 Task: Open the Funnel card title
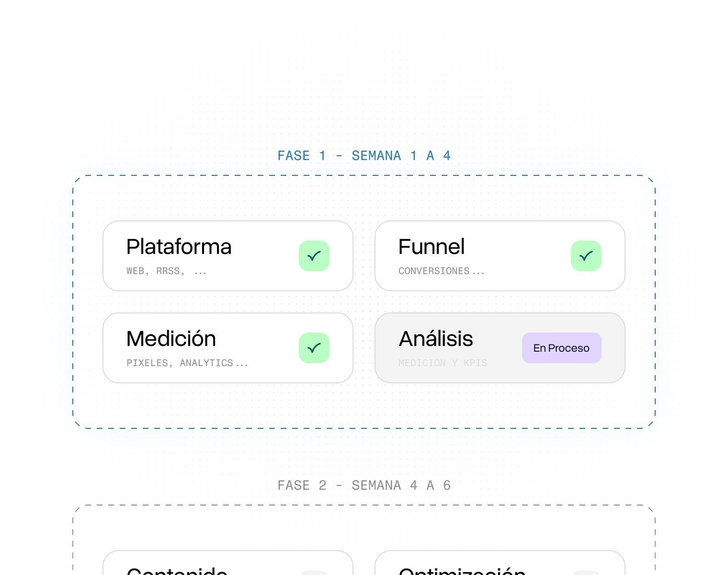431,247
